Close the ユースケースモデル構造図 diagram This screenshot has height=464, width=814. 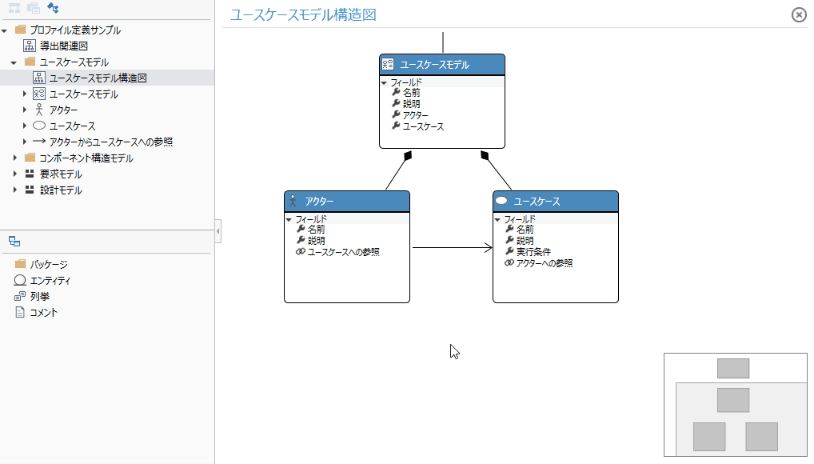798,14
